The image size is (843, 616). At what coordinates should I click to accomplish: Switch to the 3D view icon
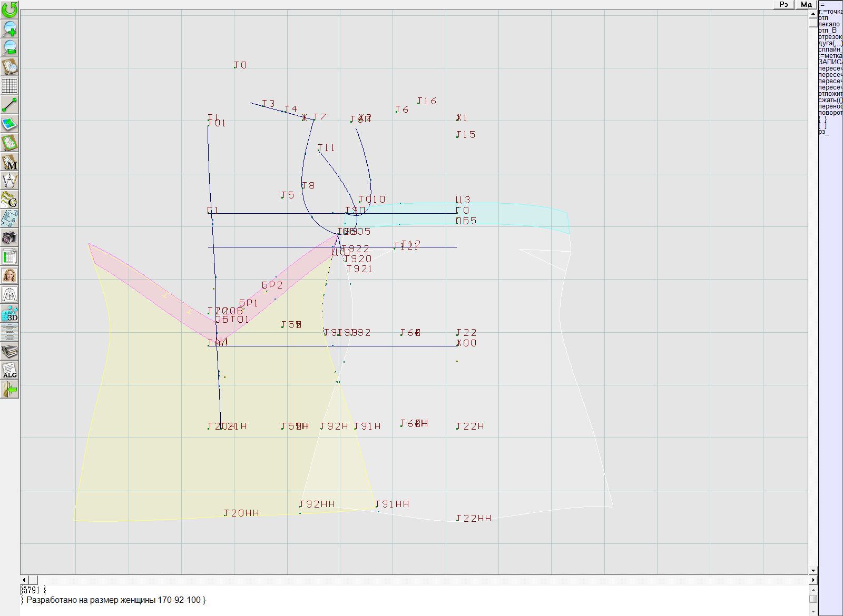9,314
